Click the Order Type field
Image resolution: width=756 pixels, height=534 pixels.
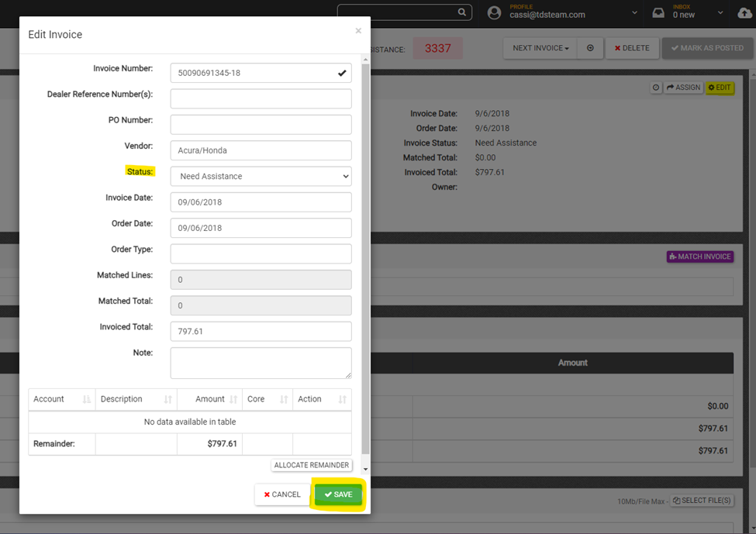pyautogui.click(x=261, y=254)
